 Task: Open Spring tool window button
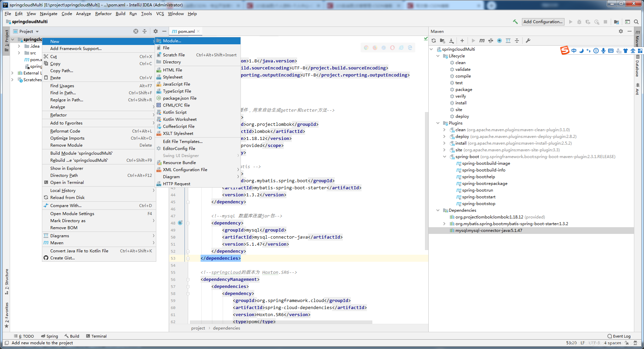point(49,336)
